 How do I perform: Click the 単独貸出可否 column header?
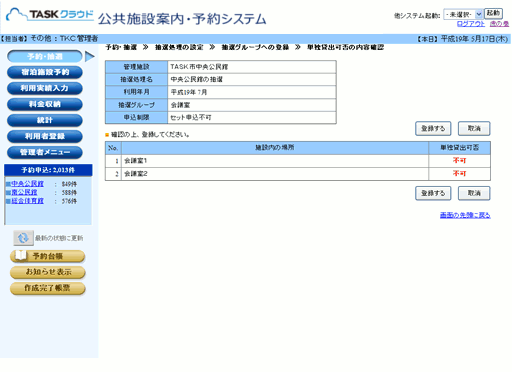(459, 148)
